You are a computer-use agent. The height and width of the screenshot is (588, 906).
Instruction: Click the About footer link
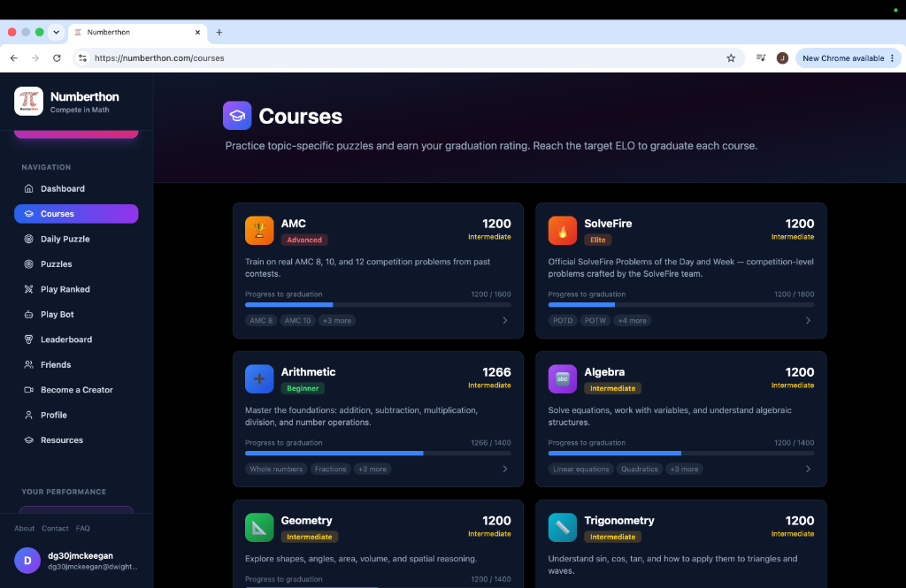[24, 529]
